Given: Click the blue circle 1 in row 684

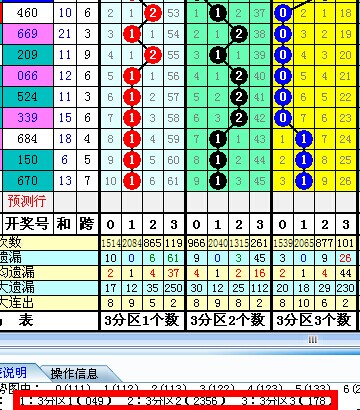Looking at the screenshot, I should click(x=303, y=139).
